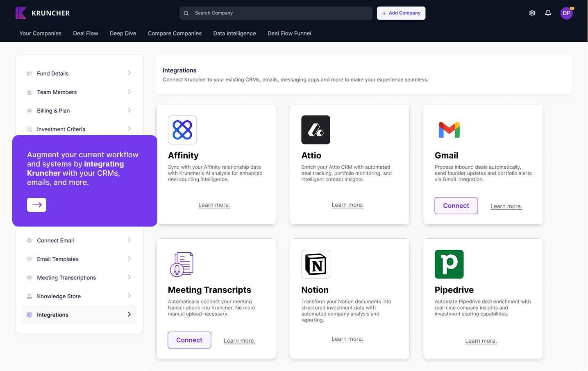Click the Pipedrive integration logo
The width and height of the screenshot is (588, 371).
[449, 264]
